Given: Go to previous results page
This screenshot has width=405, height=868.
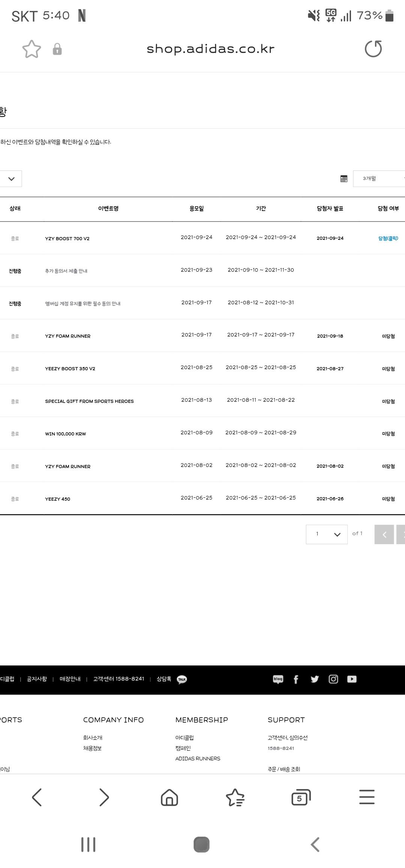Looking at the screenshot, I should coord(384,534).
